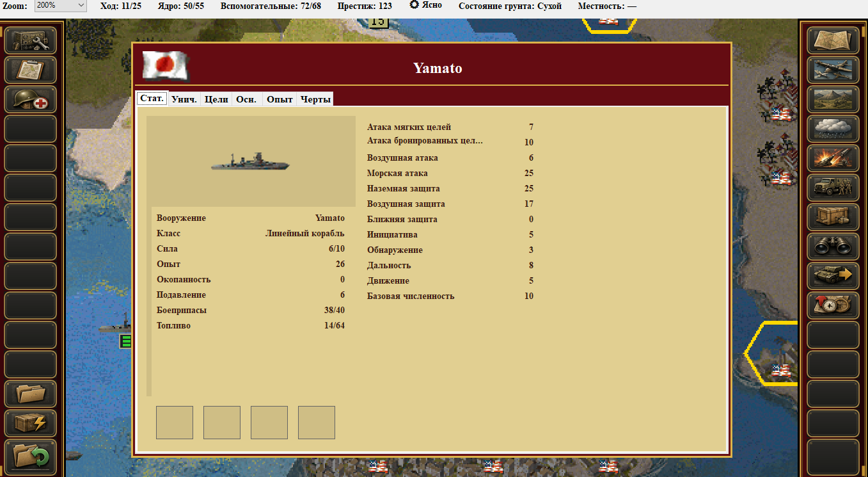Click the 'Базовая численность' stat label
868x477 pixels.
pyautogui.click(x=411, y=296)
